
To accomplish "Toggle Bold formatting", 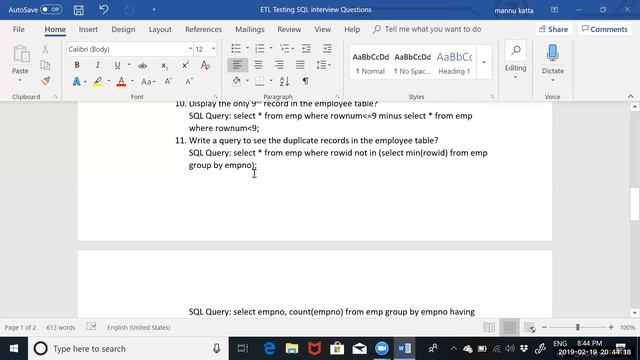I will (x=77, y=65).
